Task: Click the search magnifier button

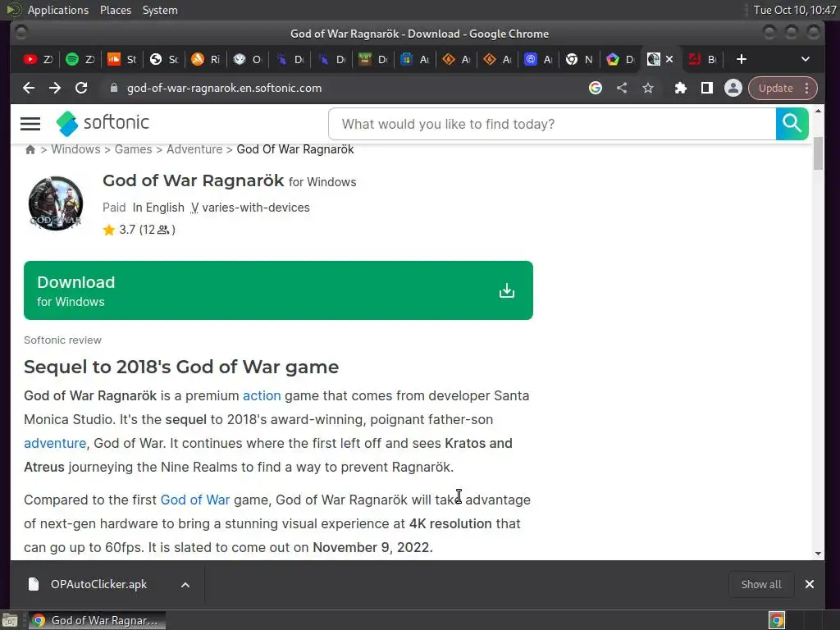Action: click(x=792, y=124)
